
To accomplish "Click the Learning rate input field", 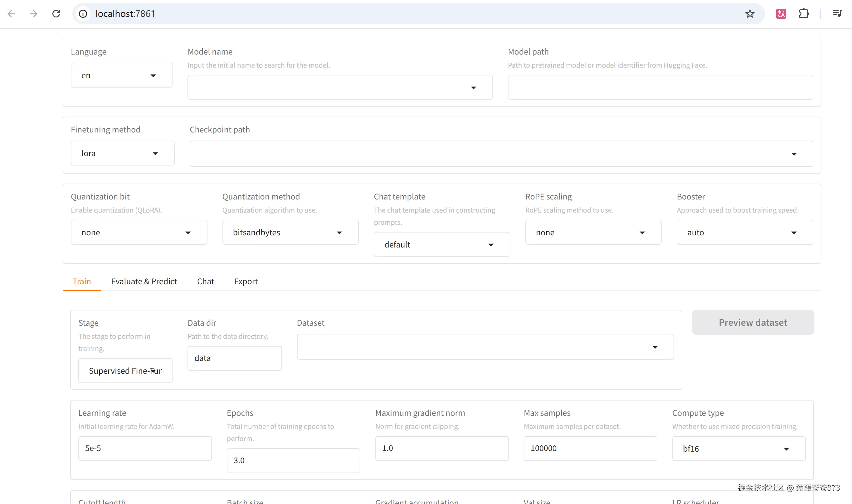I will tap(145, 448).
